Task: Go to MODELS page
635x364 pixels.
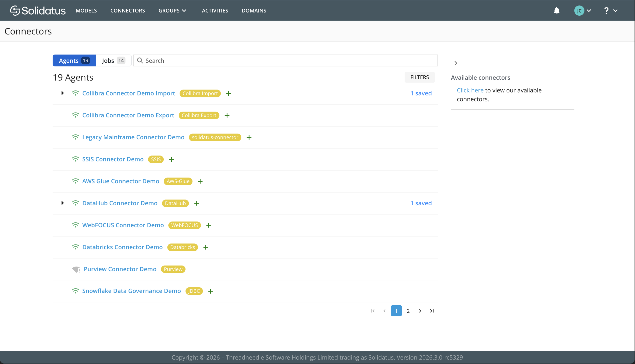Action: click(86, 10)
